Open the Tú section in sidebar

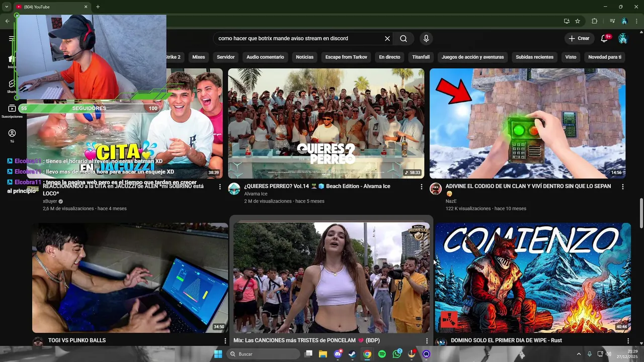click(x=12, y=136)
